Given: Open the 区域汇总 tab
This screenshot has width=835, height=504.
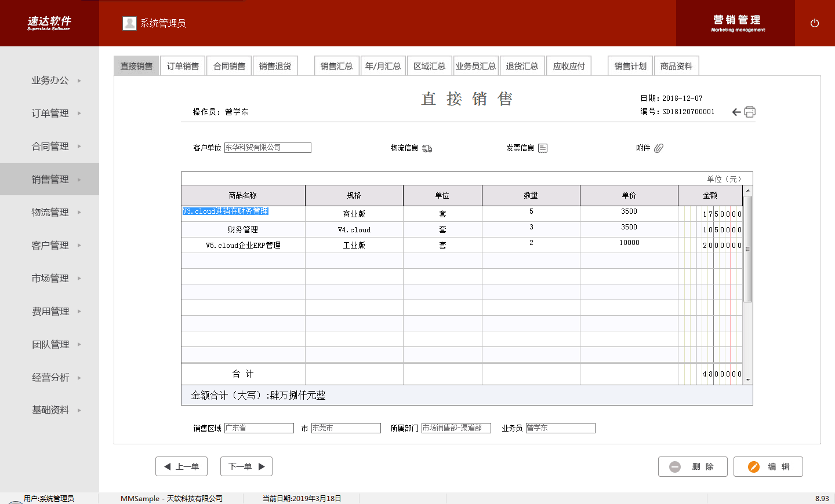Looking at the screenshot, I should [429, 66].
